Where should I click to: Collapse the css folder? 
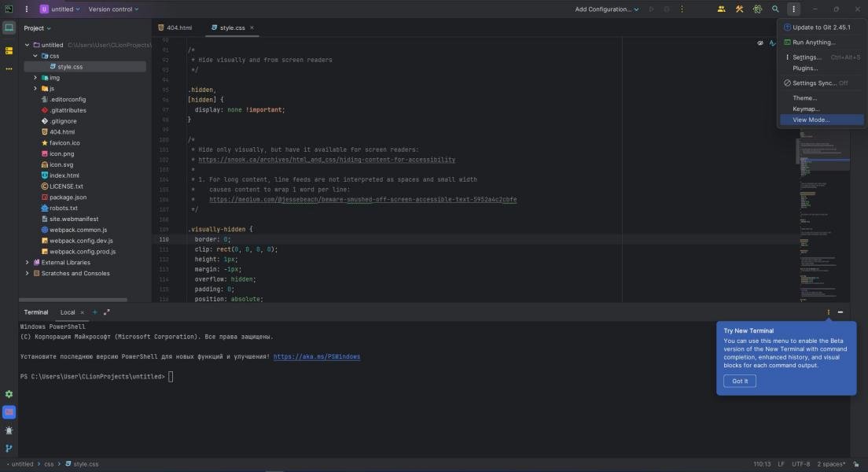click(35, 56)
